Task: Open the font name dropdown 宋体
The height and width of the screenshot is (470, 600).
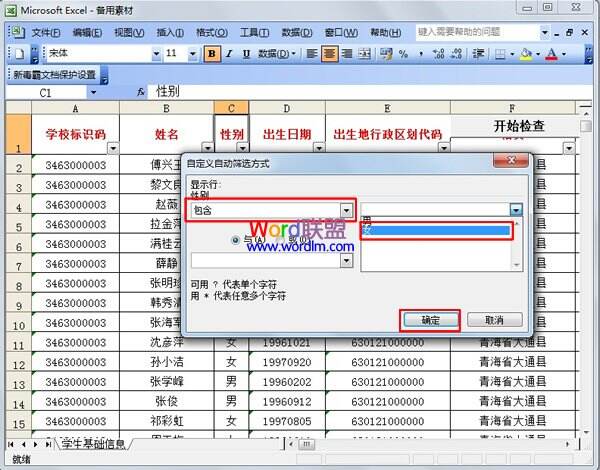Action: pyautogui.click(x=156, y=54)
